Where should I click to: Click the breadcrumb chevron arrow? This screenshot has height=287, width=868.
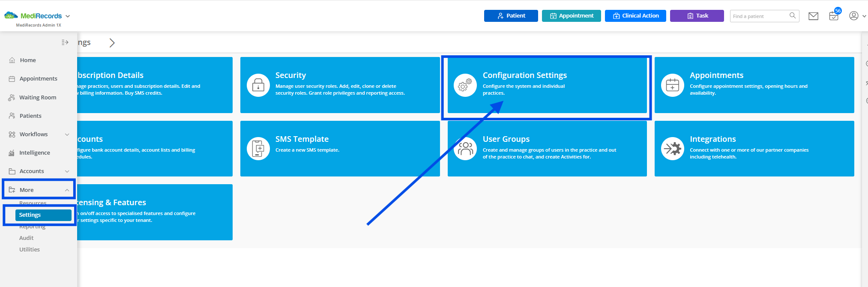coord(112,43)
